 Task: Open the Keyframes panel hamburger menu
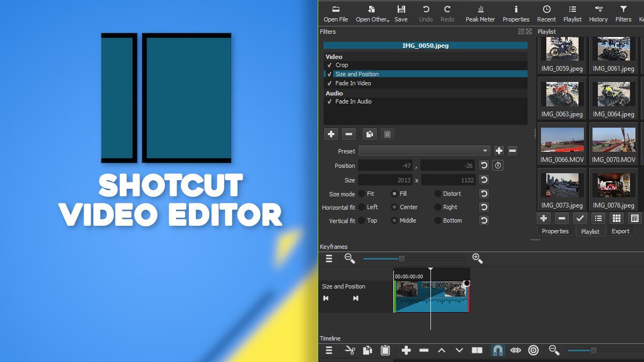(x=329, y=258)
